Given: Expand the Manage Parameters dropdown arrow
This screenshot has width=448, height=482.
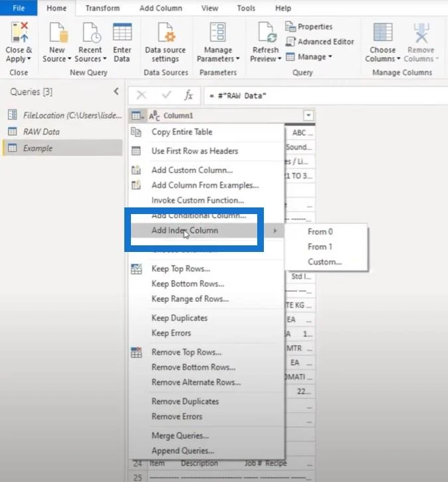Looking at the screenshot, I should pyautogui.click(x=237, y=59).
